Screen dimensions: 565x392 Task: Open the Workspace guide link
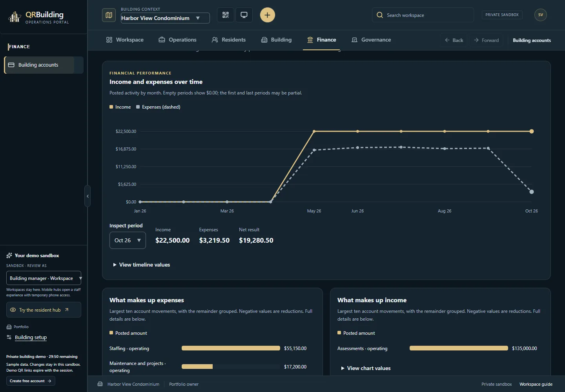tap(536, 384)
